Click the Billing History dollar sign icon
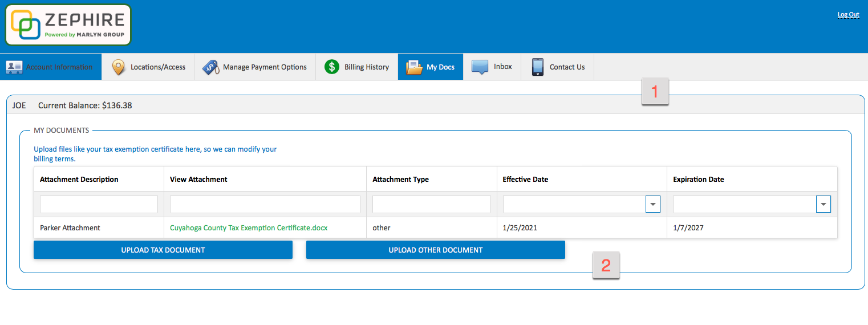868x325 pixels. tap(331, 67)
